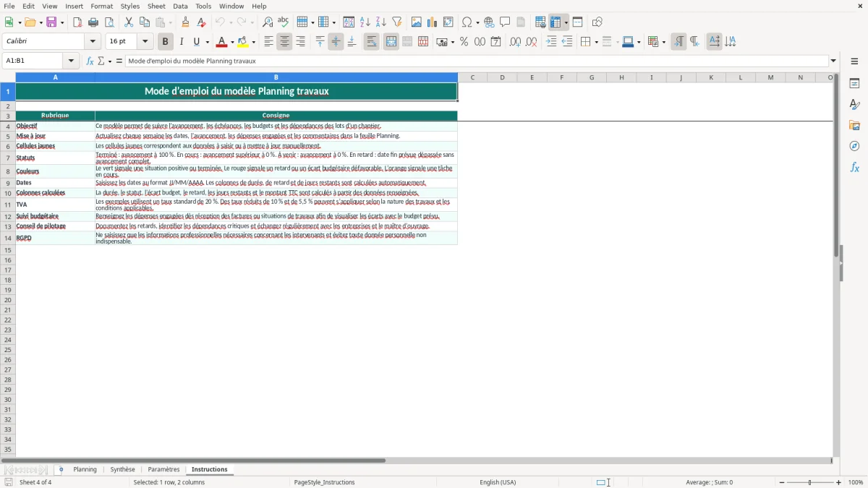Toggle Bold formatting
868x488 pixels.
click(166, 42)
